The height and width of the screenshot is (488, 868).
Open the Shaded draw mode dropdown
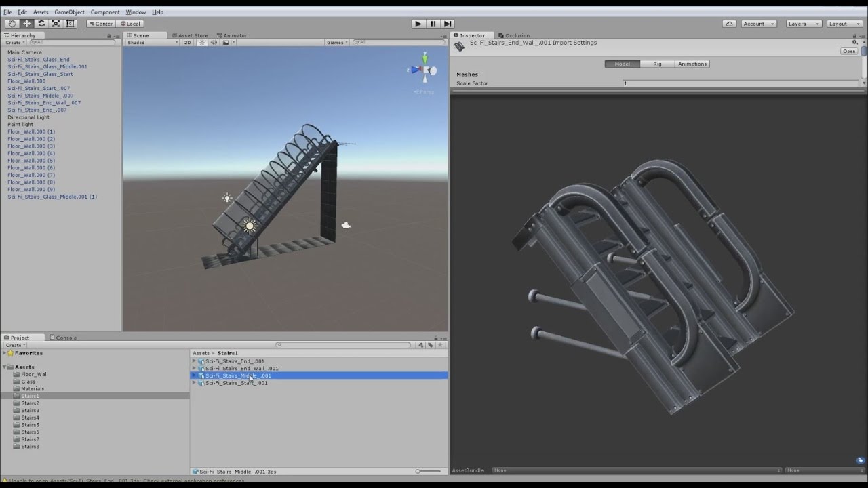151,42
